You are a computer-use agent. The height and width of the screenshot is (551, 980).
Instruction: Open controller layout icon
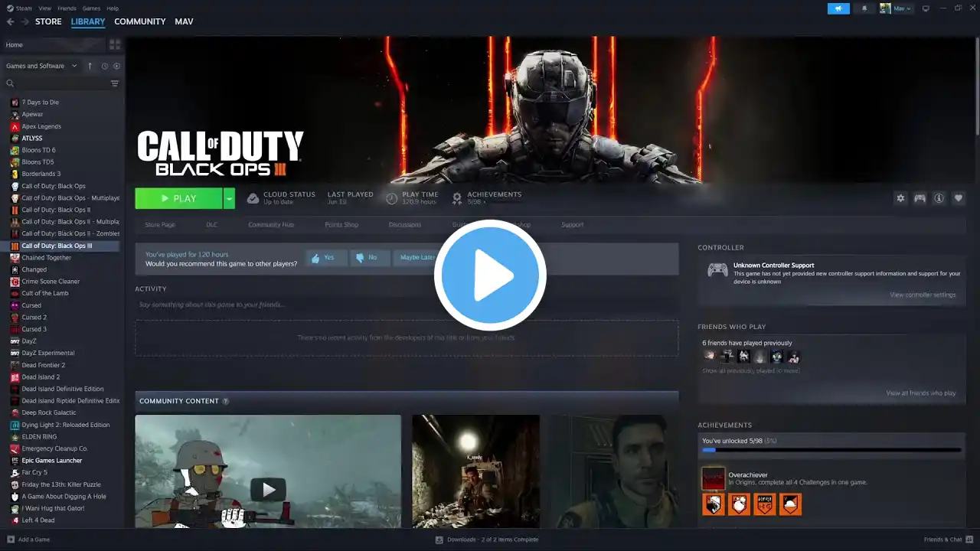coord(920,198)
